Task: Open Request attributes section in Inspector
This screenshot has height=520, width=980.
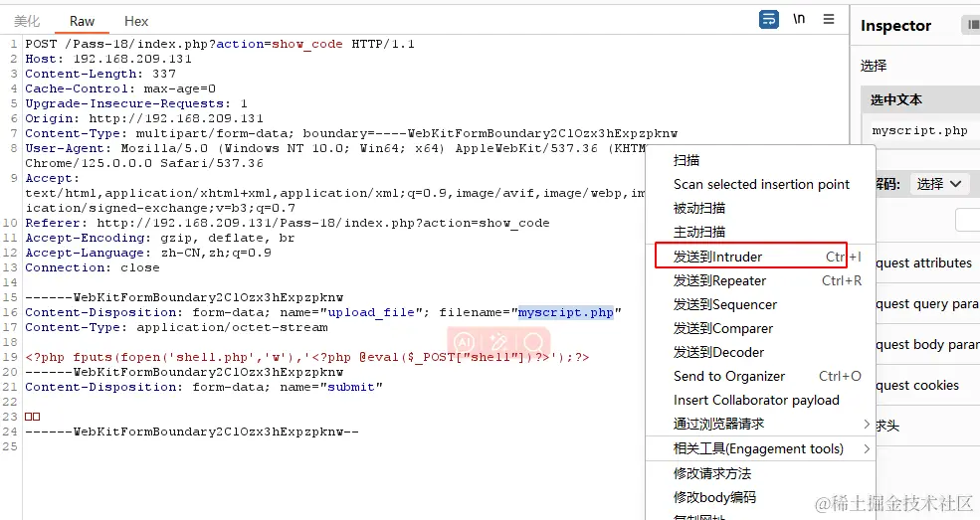Action: [x=927, y=262]
